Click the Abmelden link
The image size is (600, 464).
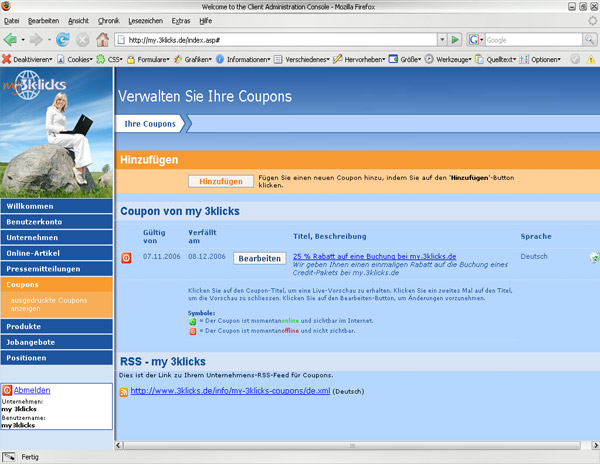pos(32,390)
